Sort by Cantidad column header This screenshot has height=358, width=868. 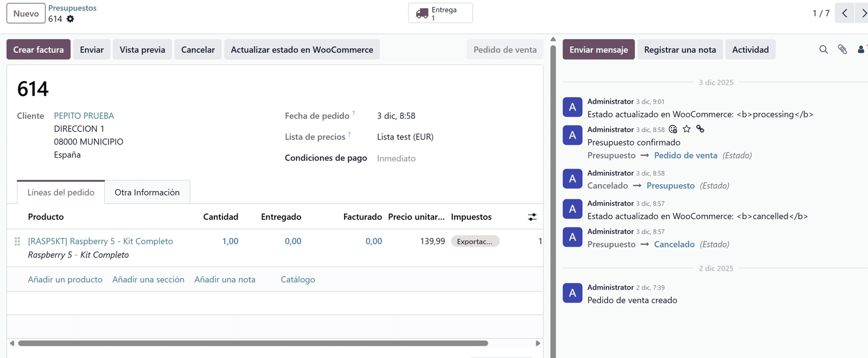(221, 217)
